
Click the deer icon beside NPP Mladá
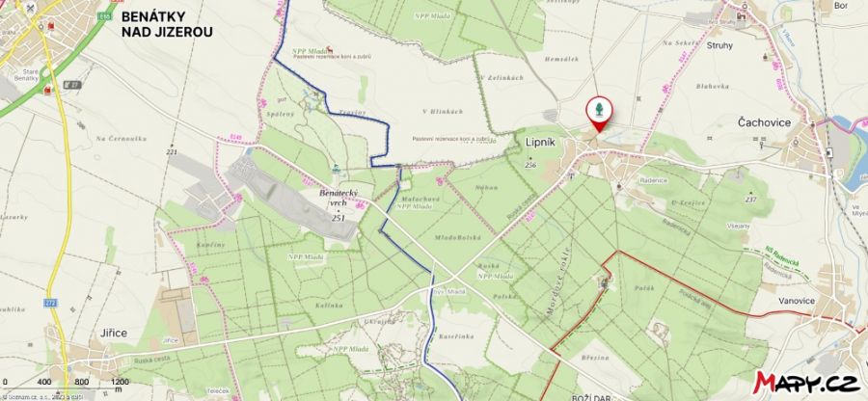click(x=330, y=49)
